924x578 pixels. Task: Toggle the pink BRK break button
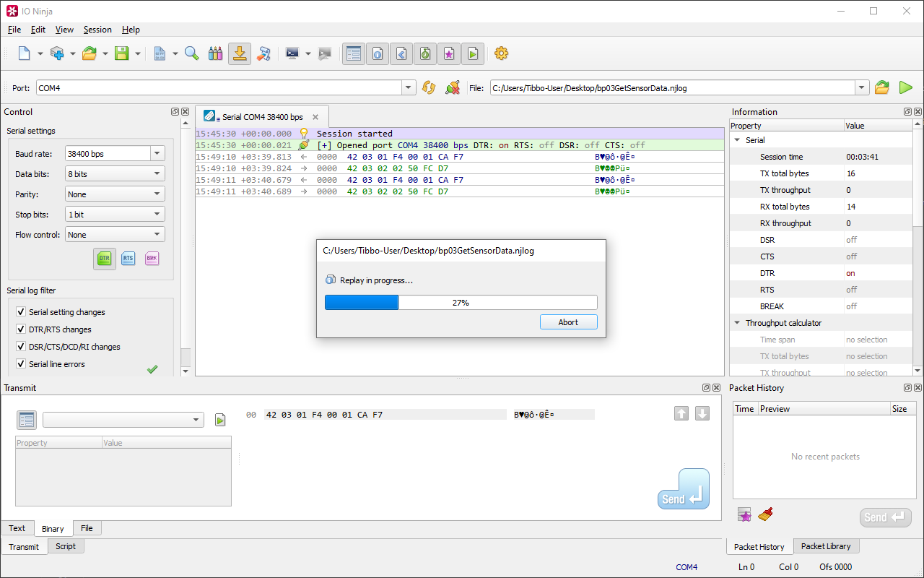[x=152, y=258]
